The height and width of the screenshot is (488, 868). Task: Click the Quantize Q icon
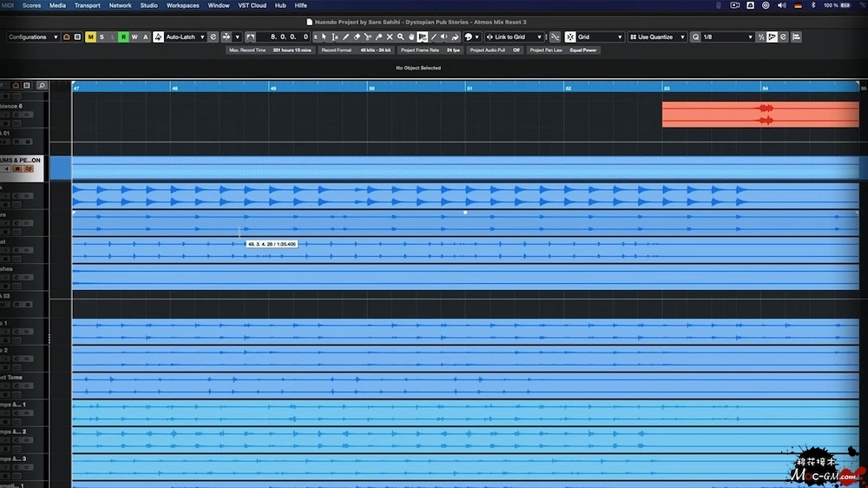coord(695,37)
